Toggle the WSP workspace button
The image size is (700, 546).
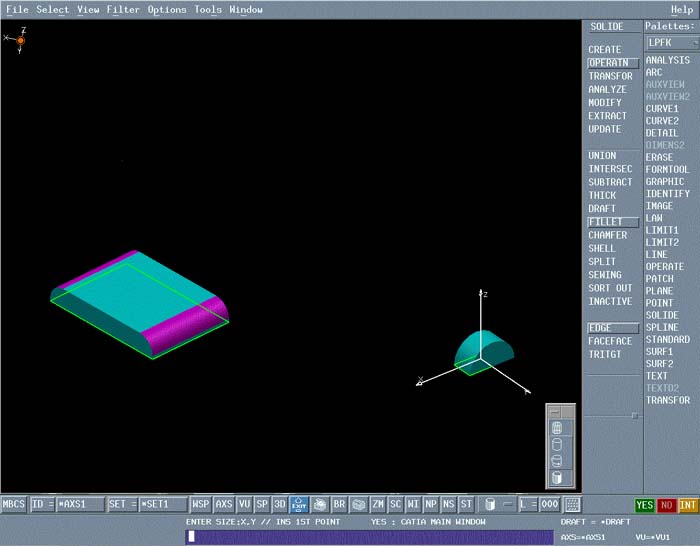tap(201, 504)
